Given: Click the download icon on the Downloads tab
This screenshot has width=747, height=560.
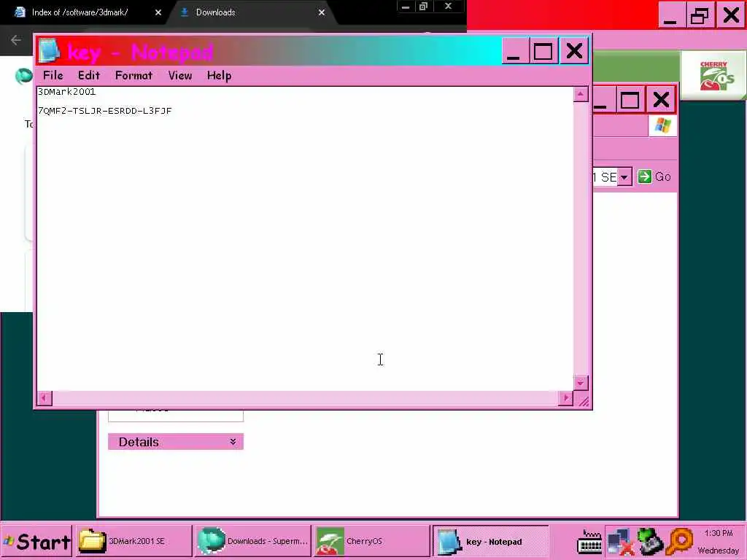Looking at the screenshot, I should (x=185, y=12).
